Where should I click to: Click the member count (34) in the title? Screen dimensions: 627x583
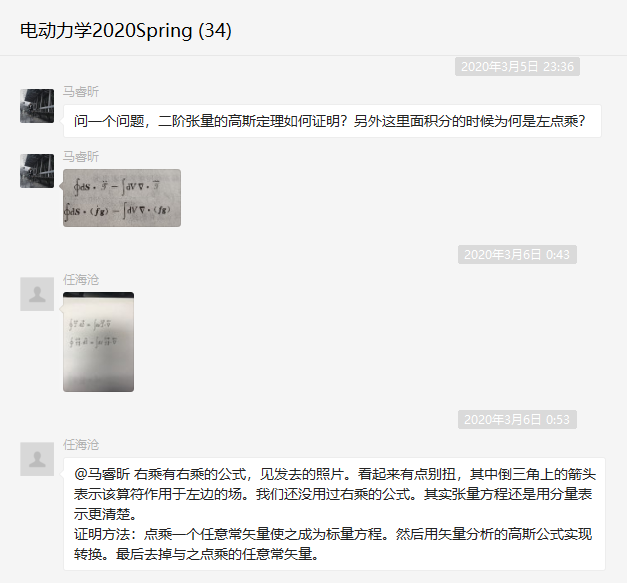215,30
